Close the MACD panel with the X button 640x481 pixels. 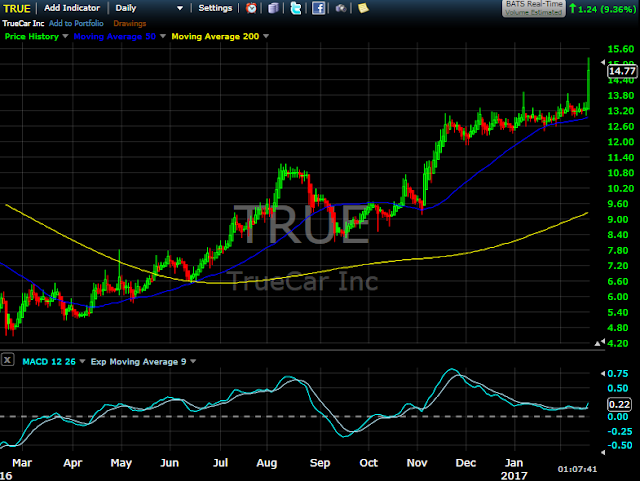7,360
